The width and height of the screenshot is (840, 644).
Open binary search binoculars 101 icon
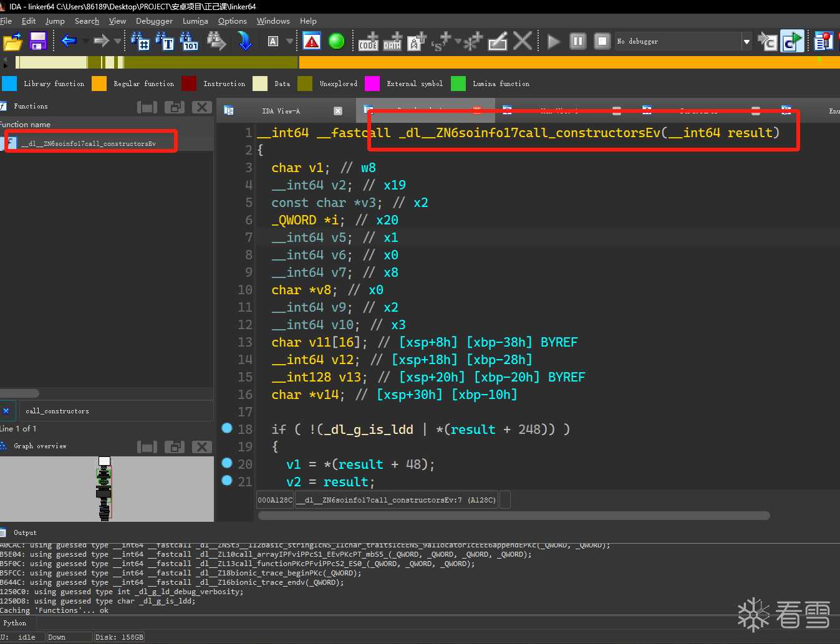coord(189,42)
